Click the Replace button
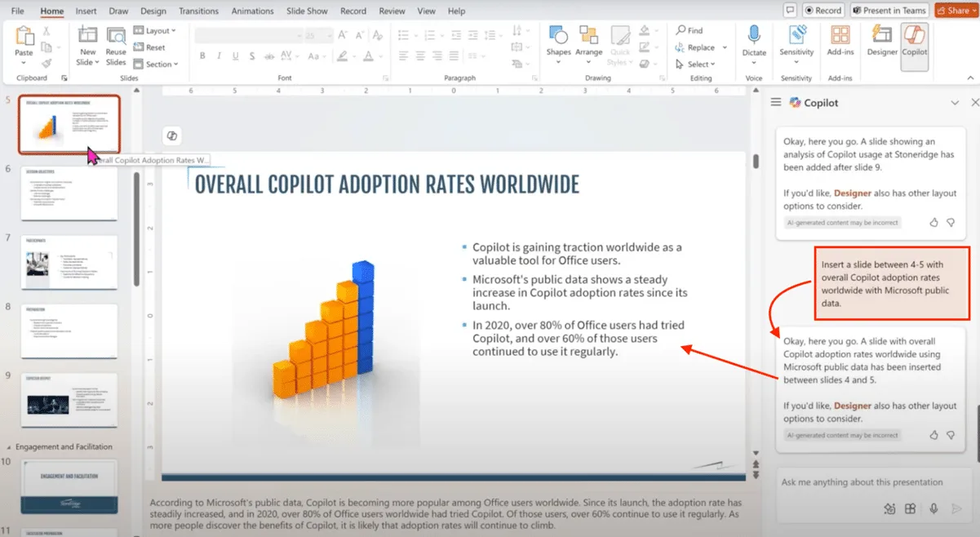 click(694, 47)
